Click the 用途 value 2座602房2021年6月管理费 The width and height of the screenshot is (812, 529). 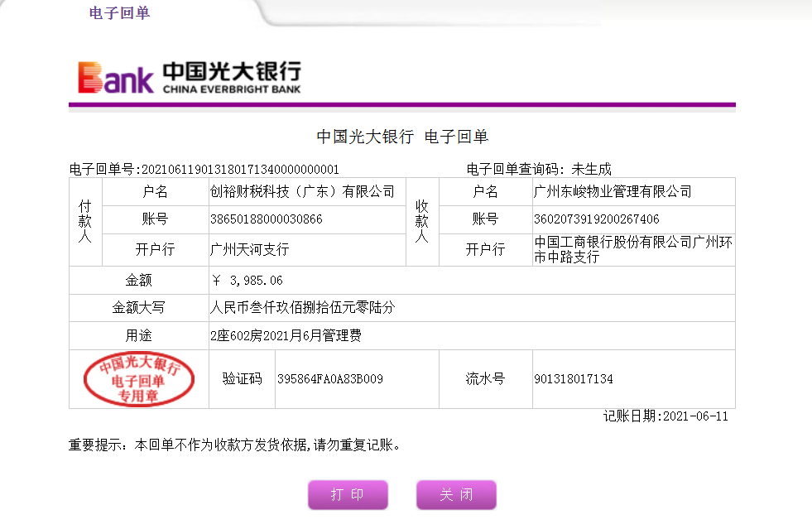[286, 336]
